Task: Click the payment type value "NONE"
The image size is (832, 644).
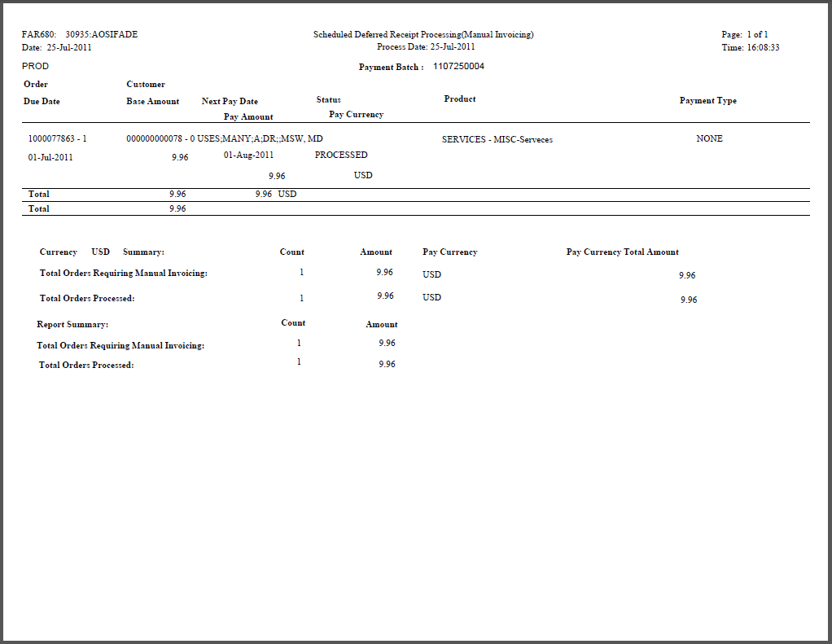Action: 709,139
